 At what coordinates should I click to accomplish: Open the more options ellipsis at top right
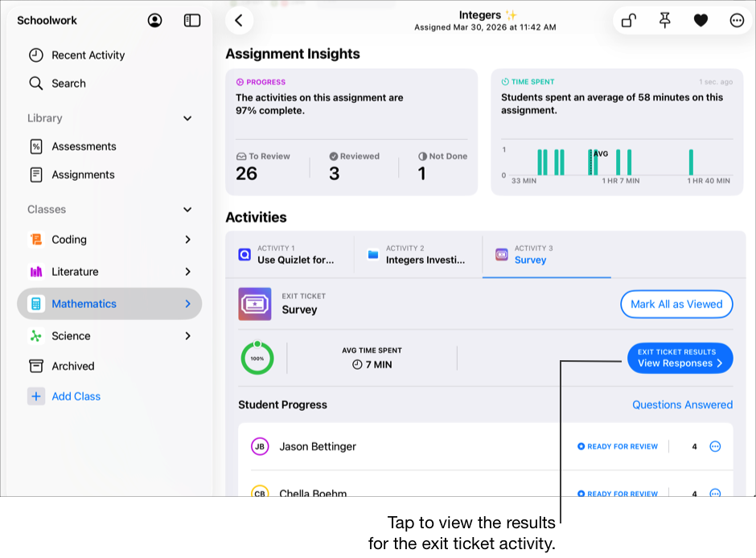737,20
